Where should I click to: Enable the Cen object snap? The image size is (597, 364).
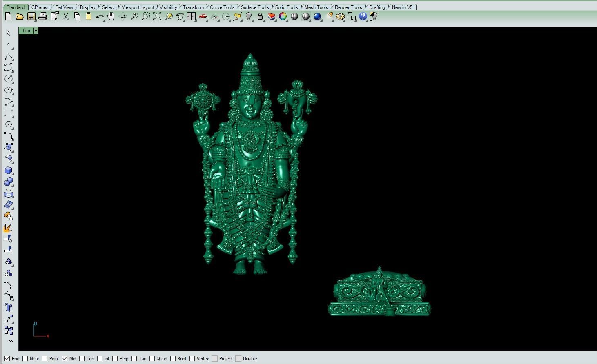tap(82, 359)
